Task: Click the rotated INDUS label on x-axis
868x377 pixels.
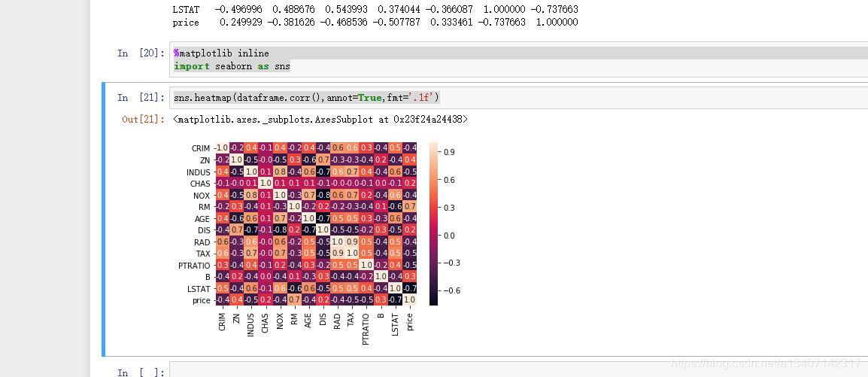Action: tap(250, 324)
